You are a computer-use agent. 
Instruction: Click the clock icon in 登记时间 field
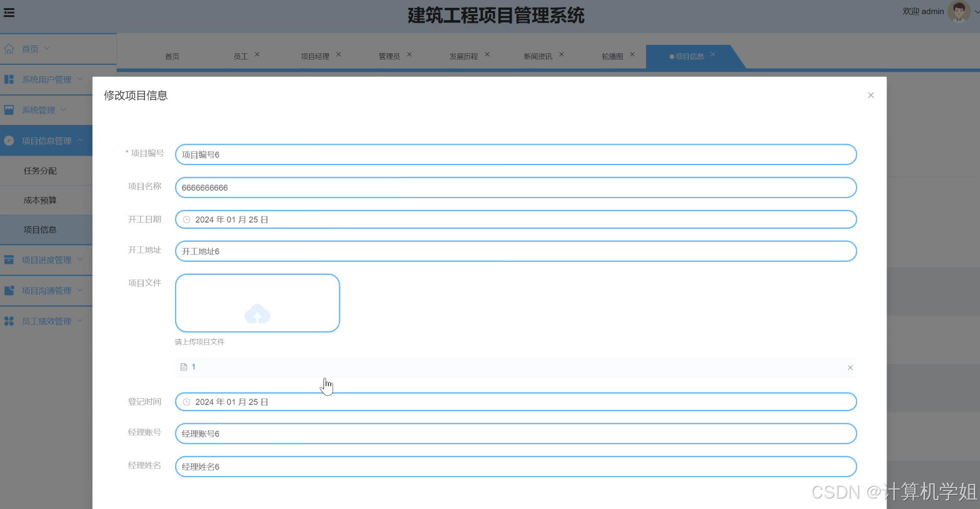[x=187, y=402]
